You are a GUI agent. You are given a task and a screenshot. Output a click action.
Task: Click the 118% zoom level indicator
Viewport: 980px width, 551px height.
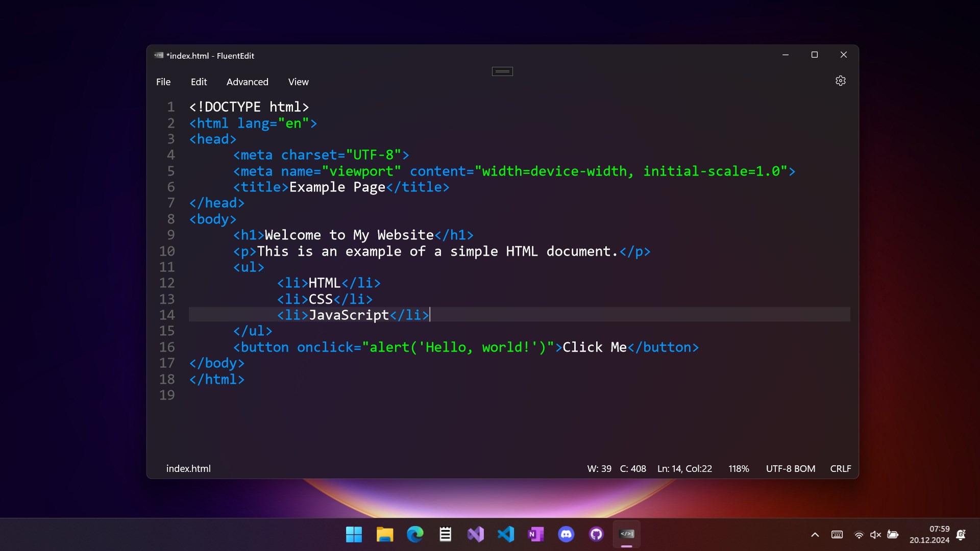[x=738, y=468]
